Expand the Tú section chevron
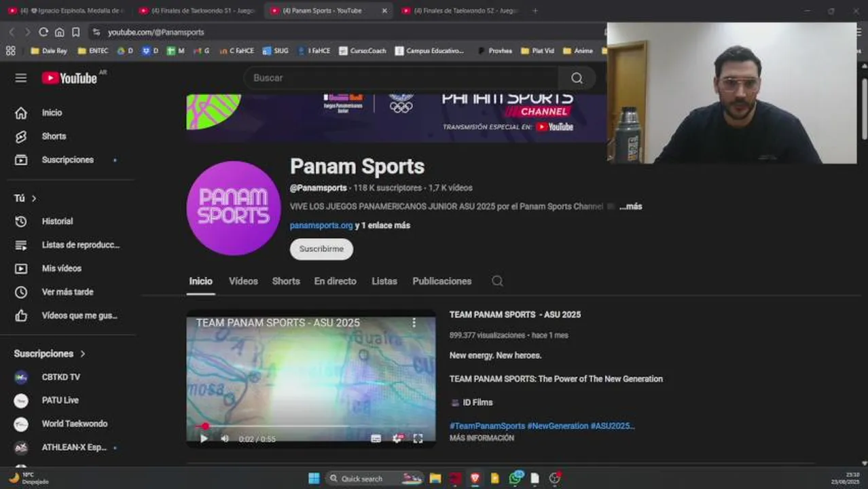868x489 pixels. (34, 198)
